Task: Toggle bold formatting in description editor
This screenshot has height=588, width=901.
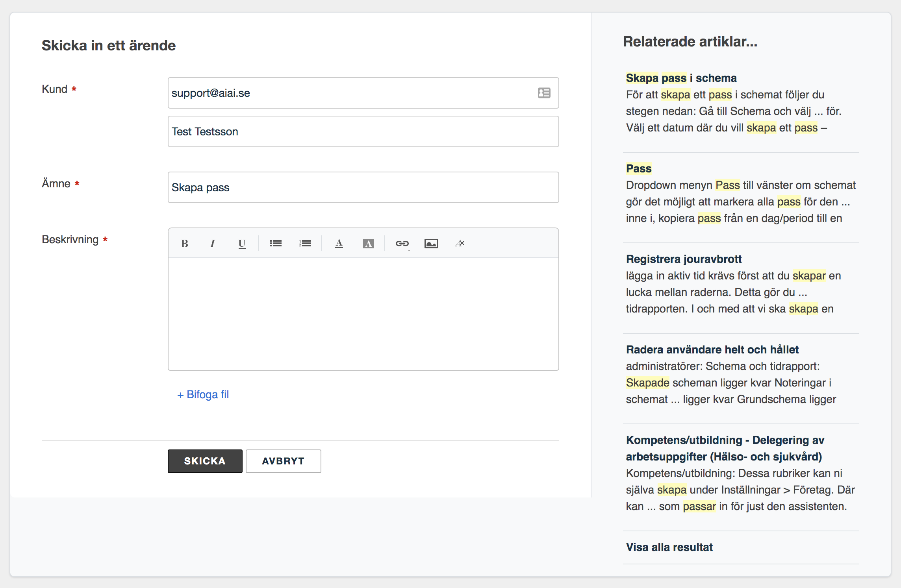Action: 184,244
